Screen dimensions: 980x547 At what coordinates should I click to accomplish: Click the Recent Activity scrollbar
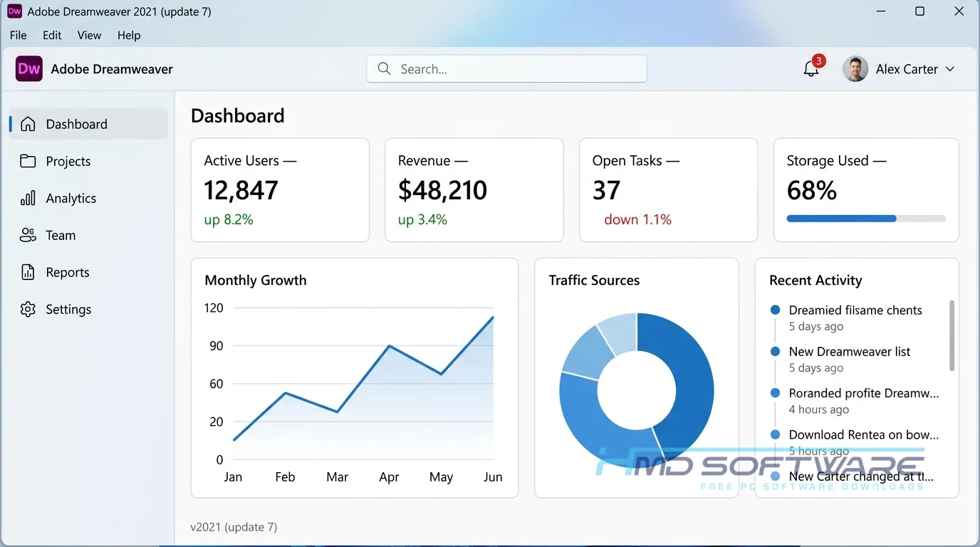[x=952, y=335]
